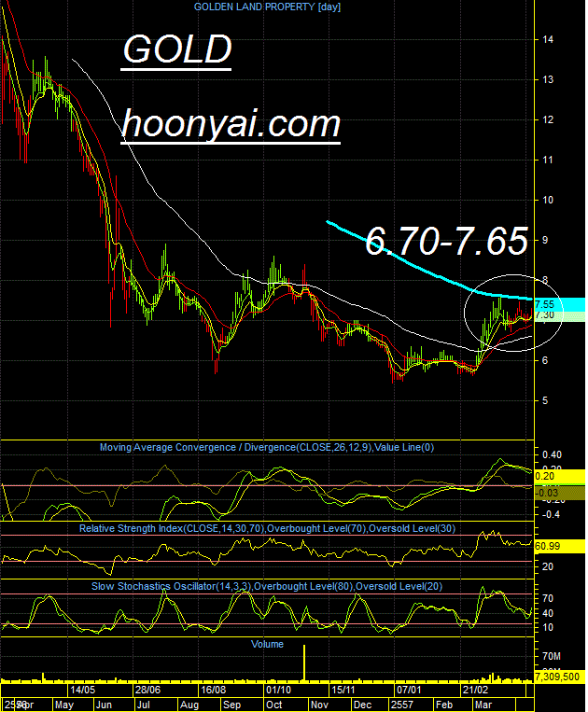Select the 70M label on the volume axis

coord(552,656)
